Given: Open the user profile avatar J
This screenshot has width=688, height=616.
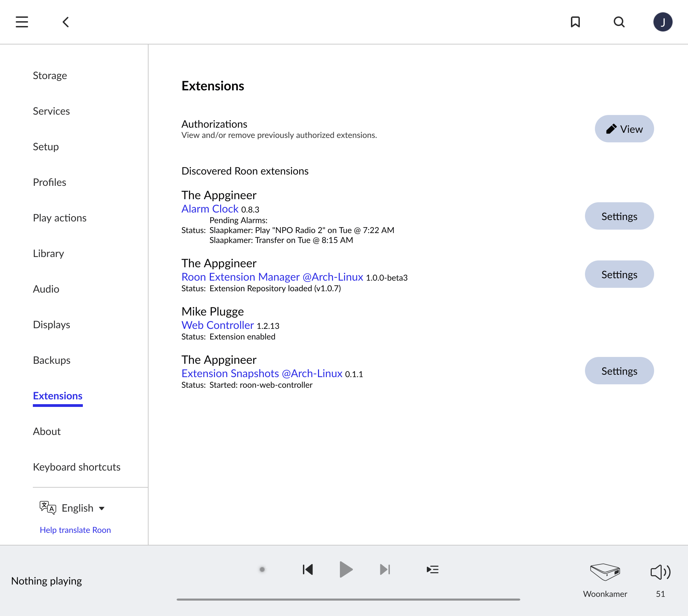Looking at the screenshot, I should [x=663, y=22].
